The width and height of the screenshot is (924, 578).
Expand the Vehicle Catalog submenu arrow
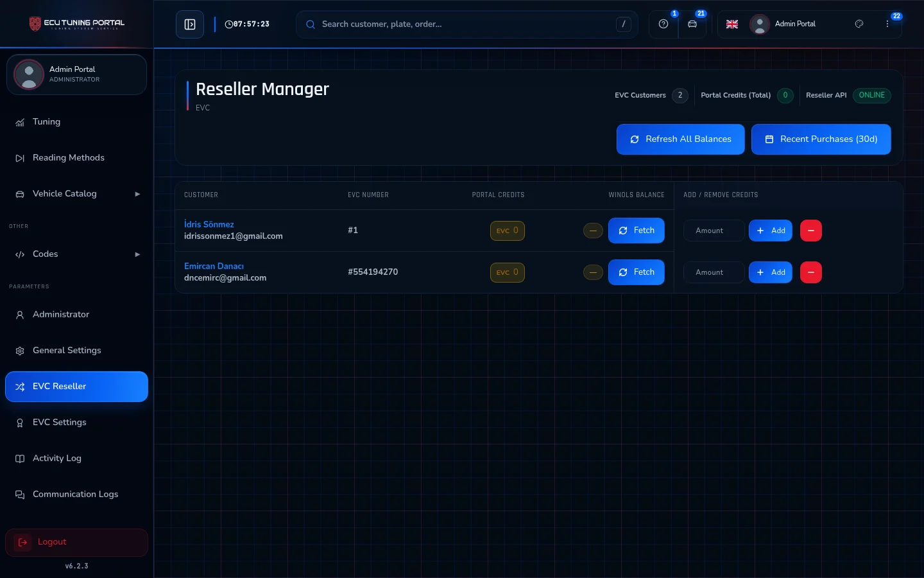[137, 194]
